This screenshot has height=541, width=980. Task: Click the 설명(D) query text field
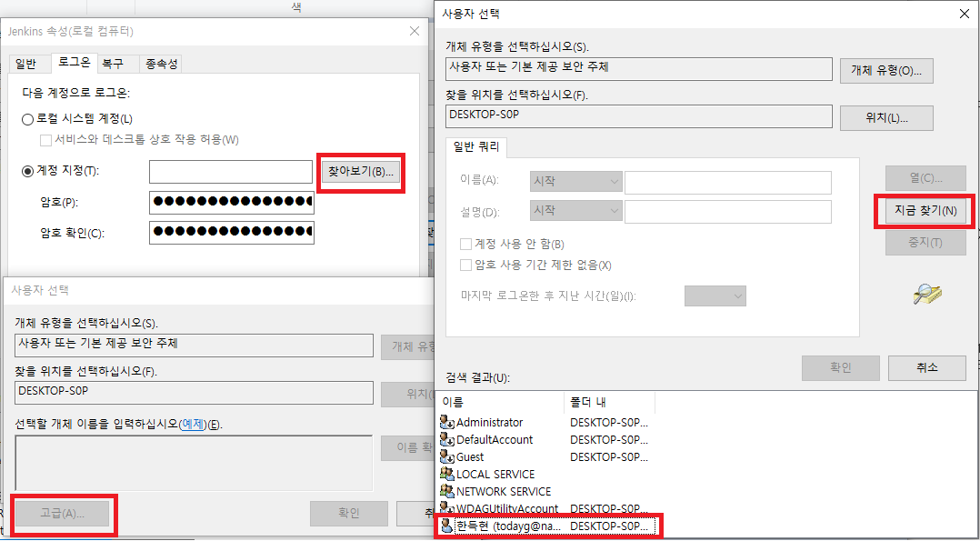(728, 211)
